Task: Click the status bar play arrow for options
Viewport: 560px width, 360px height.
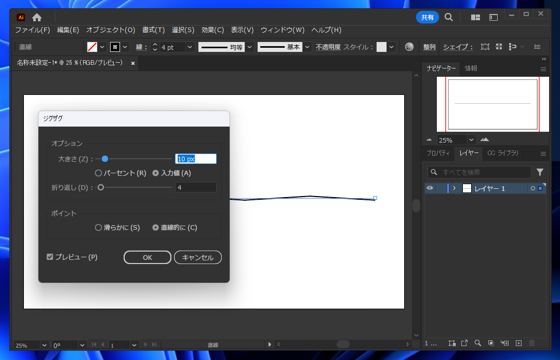Action: pyautogui.click(x=269, y=344)
